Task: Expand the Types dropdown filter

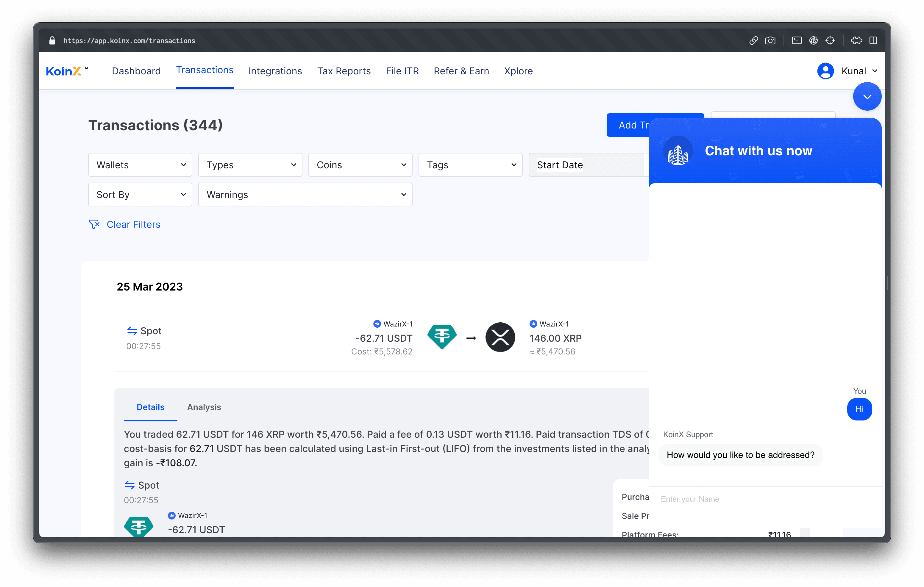Action: pyautogui.click(x=250, y=165)
